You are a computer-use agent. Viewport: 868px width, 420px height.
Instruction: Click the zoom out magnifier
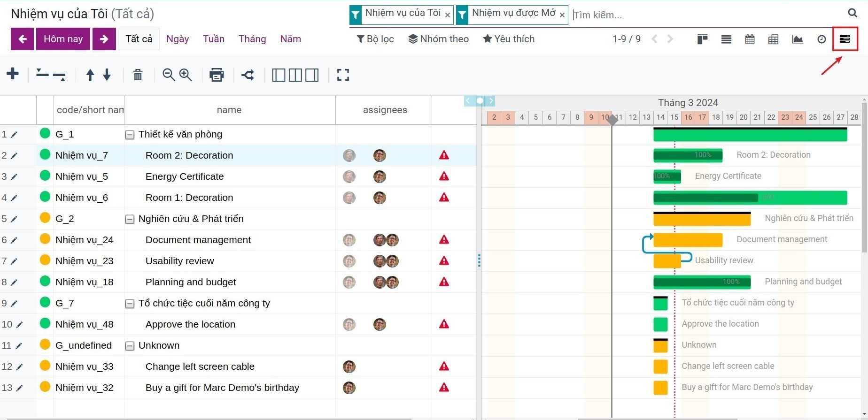169,75
